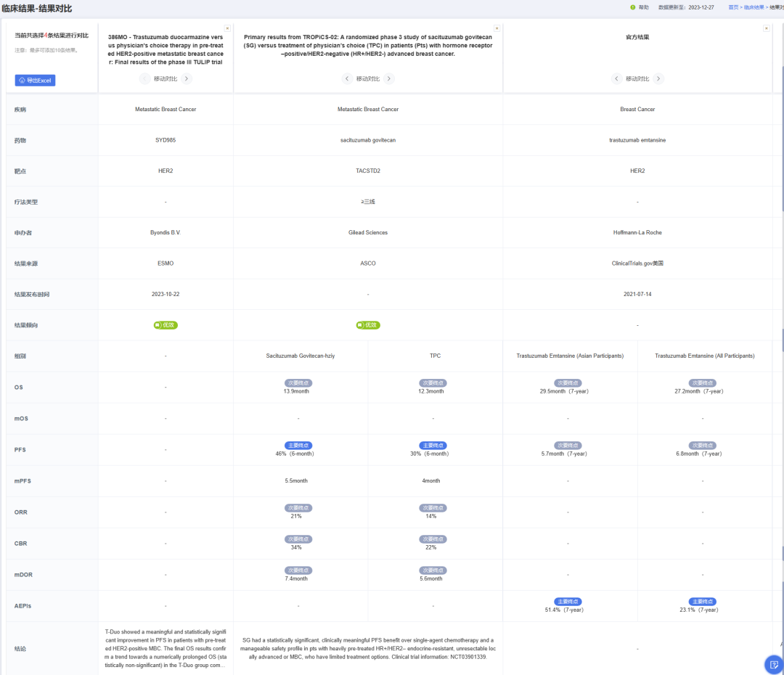This screenshot has height=675, width=784.
Task: Move the TROPiCS-02 column right
Action: tap(389, 78)
